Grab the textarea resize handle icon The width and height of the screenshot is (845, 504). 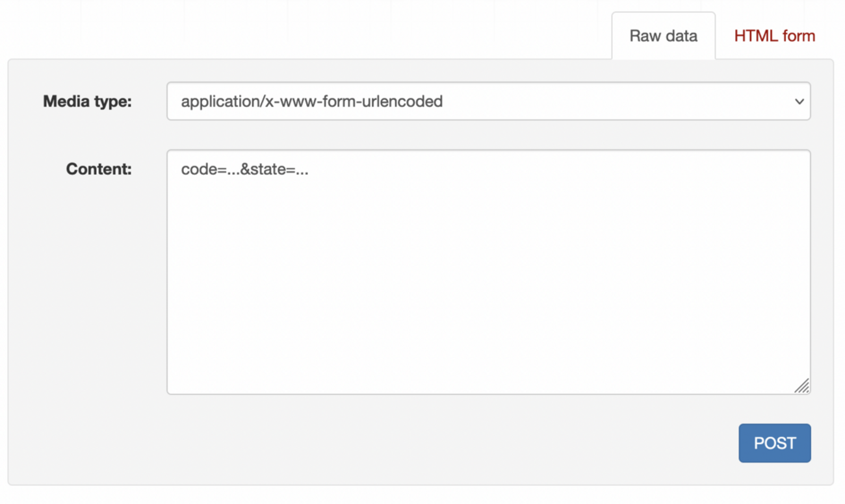point(802,386)
